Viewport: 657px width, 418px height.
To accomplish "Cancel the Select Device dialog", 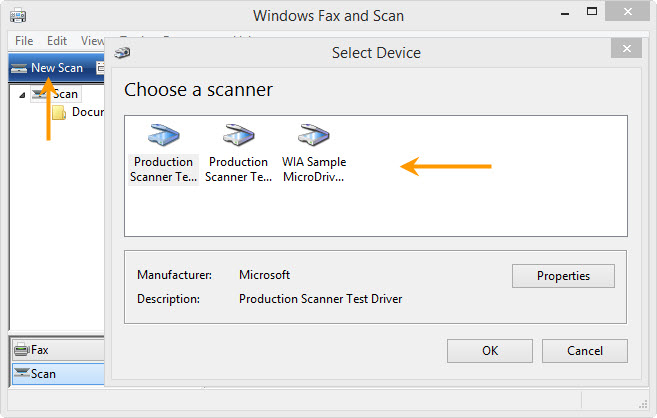I will tap(585, 351).
